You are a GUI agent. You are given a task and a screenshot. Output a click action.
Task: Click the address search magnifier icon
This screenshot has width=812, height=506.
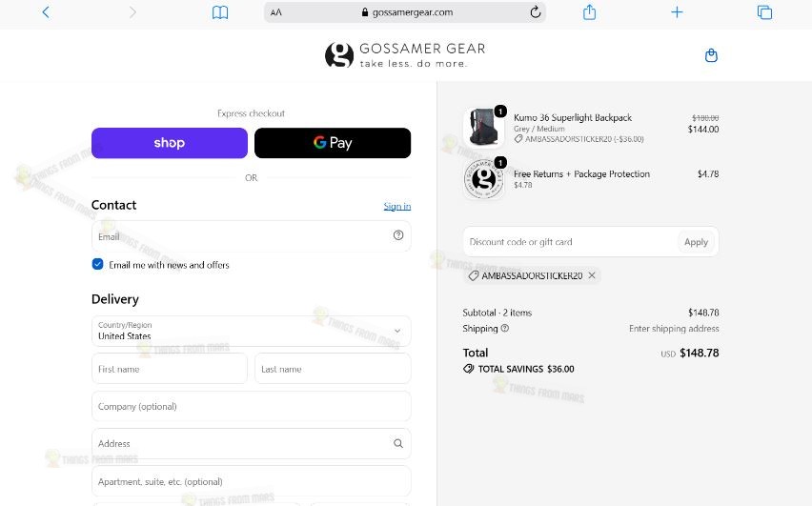[x=398, y=443]
